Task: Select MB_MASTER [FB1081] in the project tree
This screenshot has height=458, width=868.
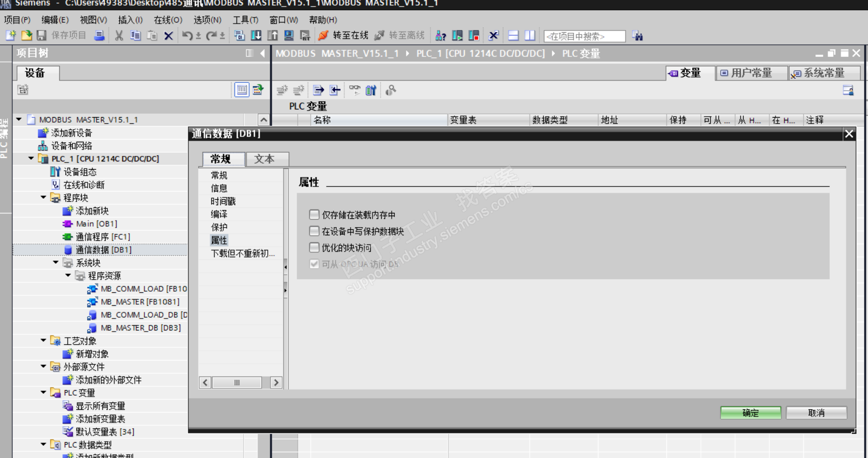Action: point(140,302)
